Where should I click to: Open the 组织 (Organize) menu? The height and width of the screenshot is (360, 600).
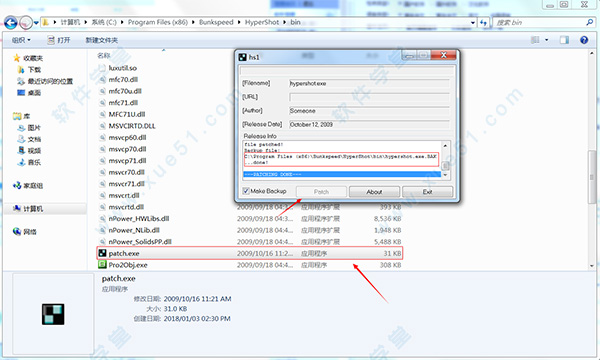click(x=21, y=40)
